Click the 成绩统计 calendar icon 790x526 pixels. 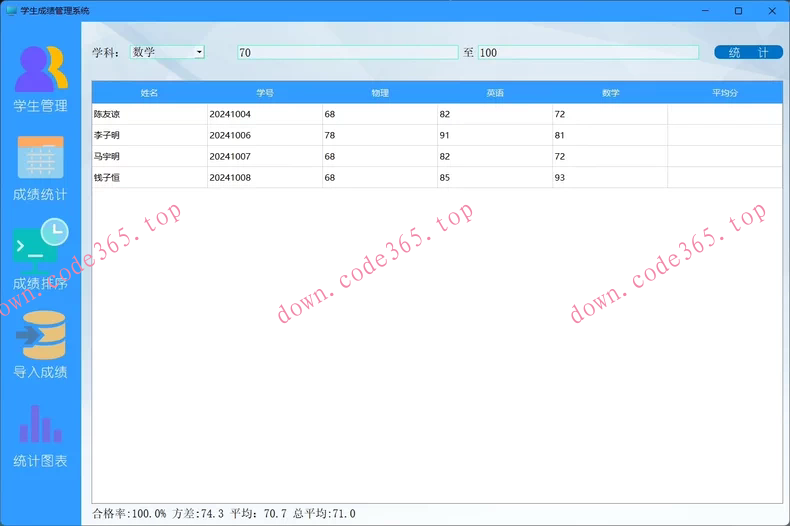40,158
